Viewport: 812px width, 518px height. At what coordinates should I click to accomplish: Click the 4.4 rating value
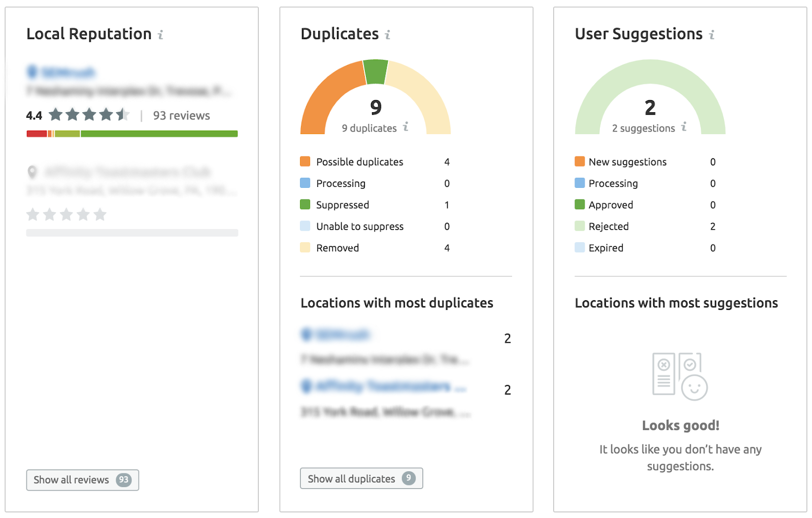(34, 116)
